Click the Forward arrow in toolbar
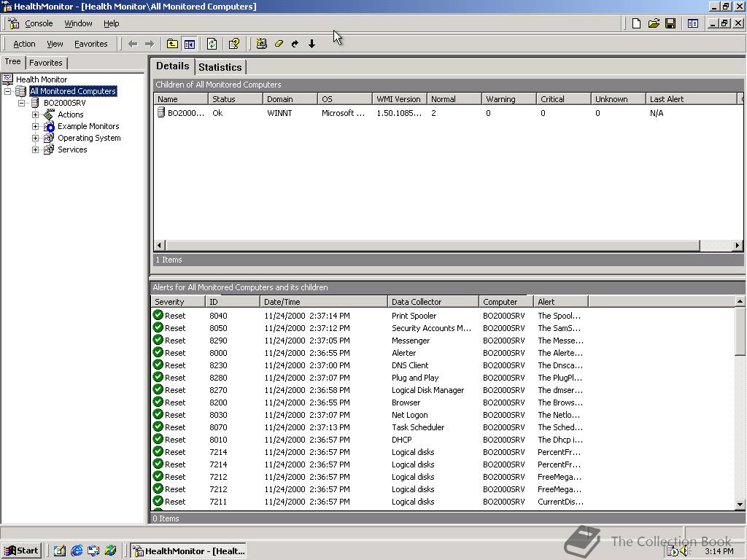 (x=150, y=44)
